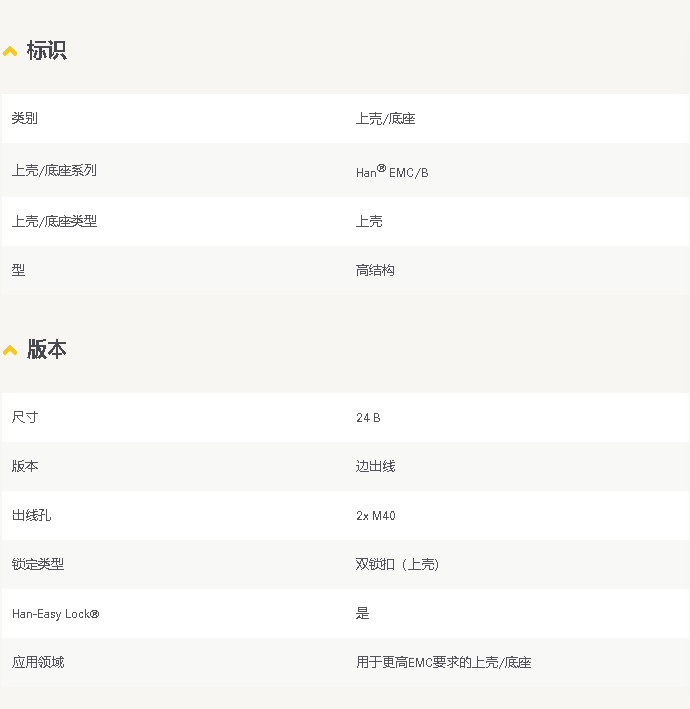
Task: Click the 标识 section heading
Action: [x=47, y=50]
